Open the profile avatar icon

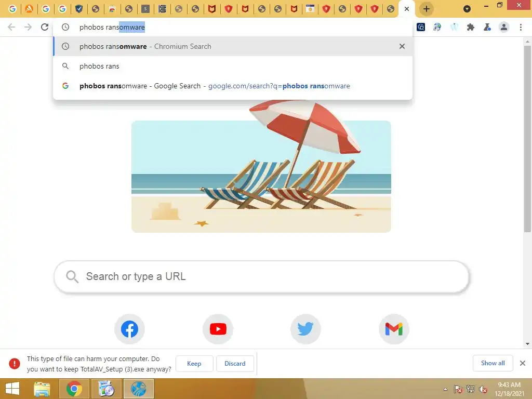504,27
